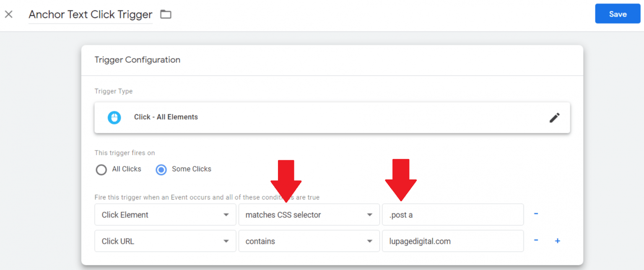Remove the Click Element condition with its minus icon

tap(536, 213)
